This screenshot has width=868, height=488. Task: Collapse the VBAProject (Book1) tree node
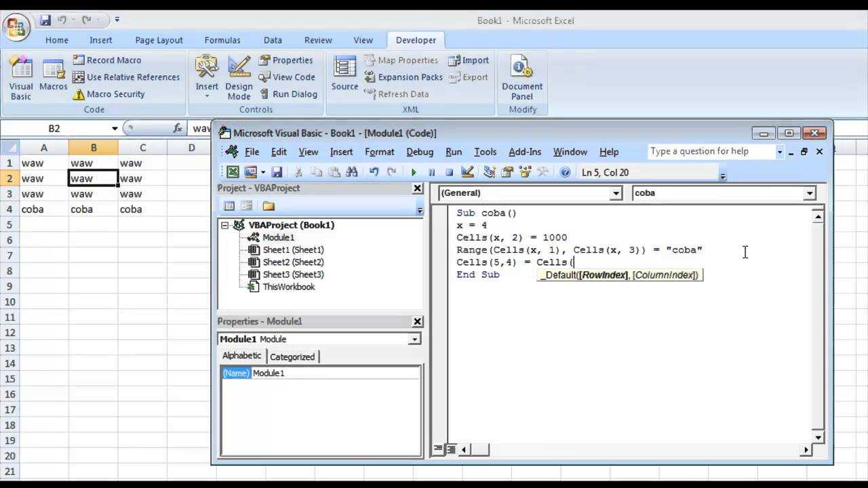pos(225,225)
